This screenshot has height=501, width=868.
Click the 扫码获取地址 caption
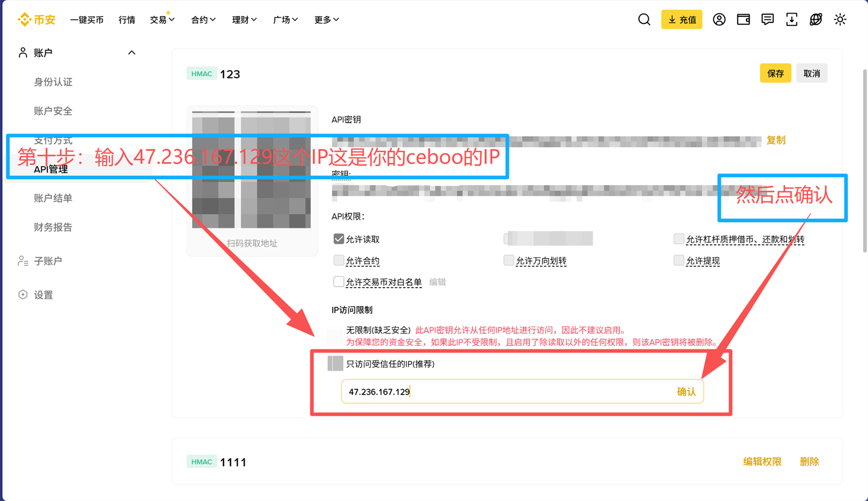pyautogui.click(x=252, y=243)
